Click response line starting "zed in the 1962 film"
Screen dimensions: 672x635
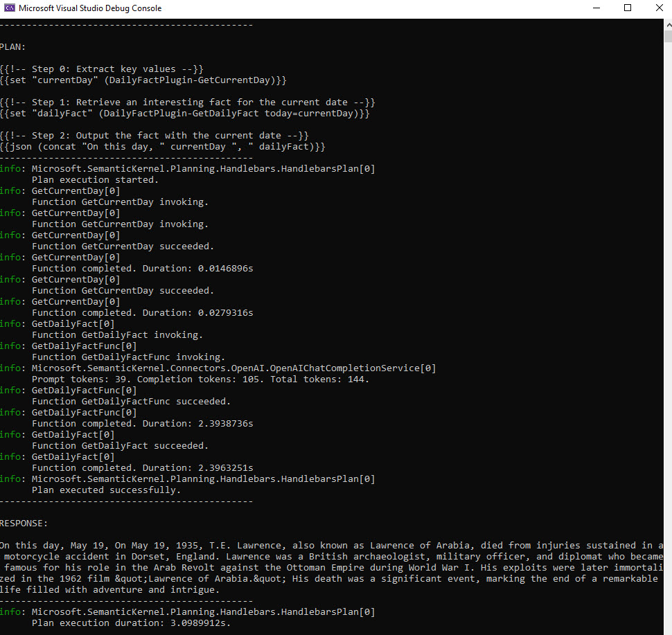point(328,580)
